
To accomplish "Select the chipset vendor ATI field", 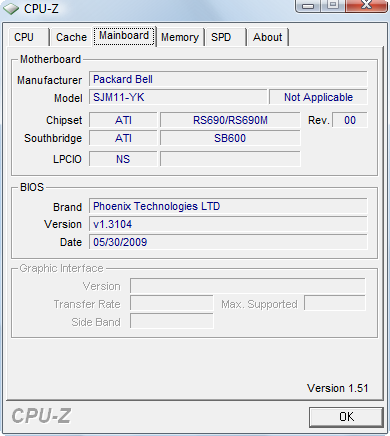I will 123,120.
